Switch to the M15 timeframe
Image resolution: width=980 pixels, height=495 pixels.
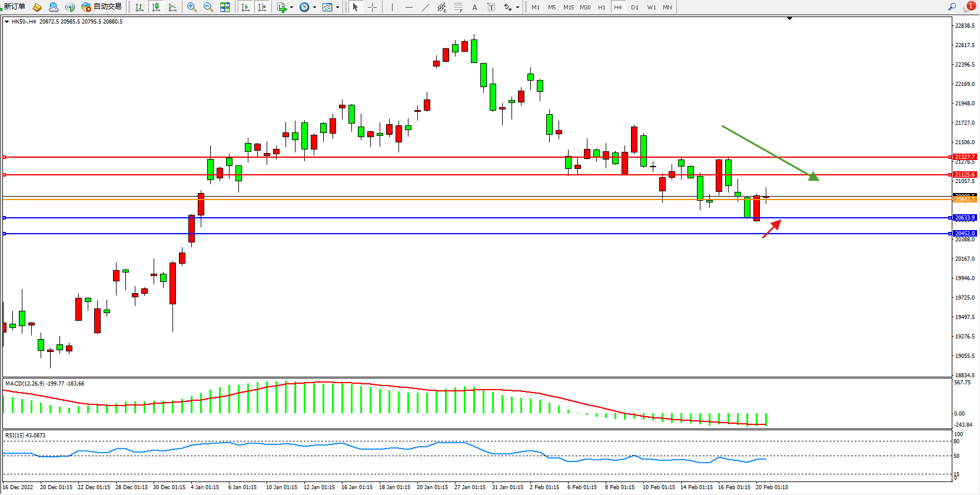(x=568, y=7)
